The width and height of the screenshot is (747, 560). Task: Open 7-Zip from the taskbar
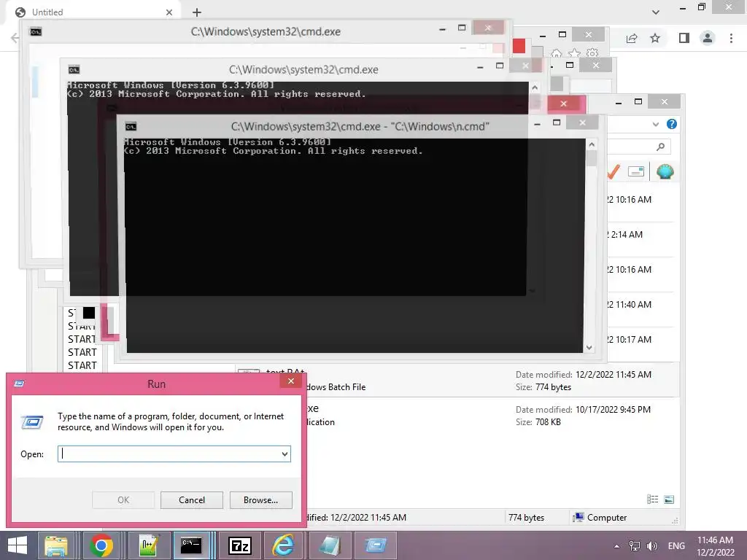click(x=239, y=545)
